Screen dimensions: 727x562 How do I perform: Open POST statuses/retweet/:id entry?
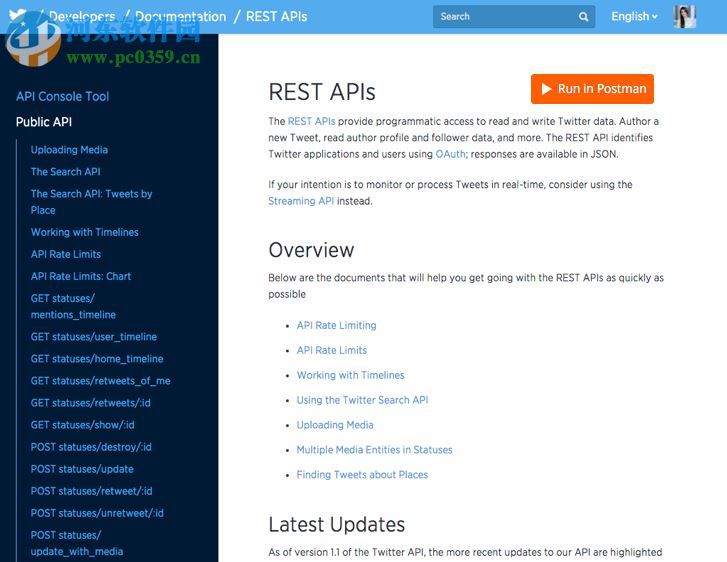pos(91,491)
